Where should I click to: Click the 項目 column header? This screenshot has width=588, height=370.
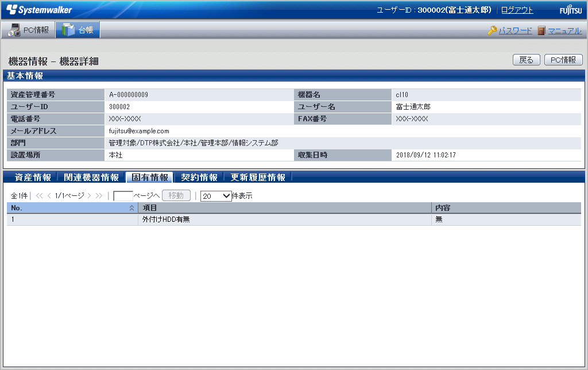coord(285,208)
